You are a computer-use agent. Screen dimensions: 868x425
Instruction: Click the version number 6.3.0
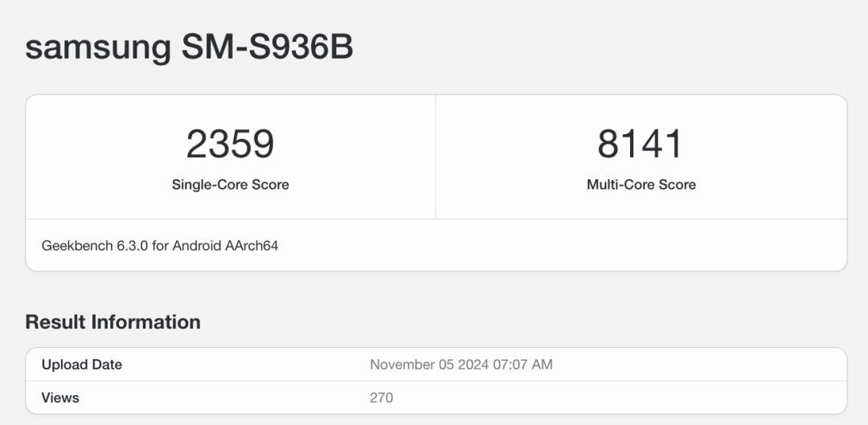pyautogui.click(x=131, y=246)
